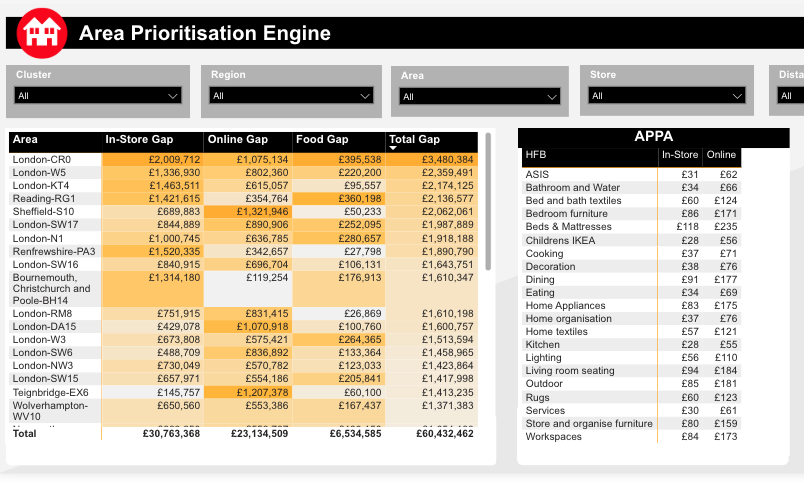The height and width of the screenshot is (483, 804).
Task: Open the Cluster dropdown
Action: (x=98, y=95)
